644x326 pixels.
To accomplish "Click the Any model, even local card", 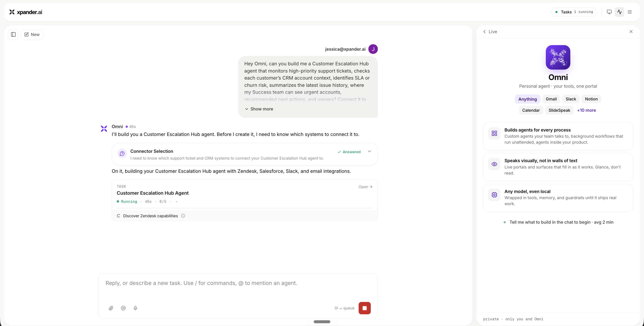I will pos(558,198).
